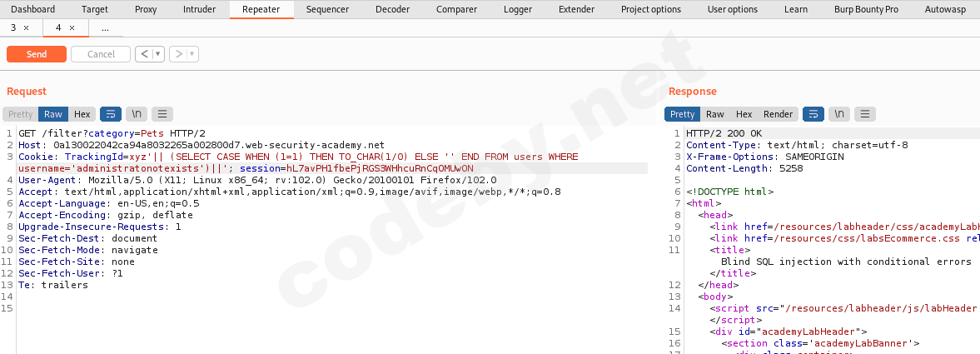Open the Proxy tab
Viewport: 980px width, 354px height.
pos(146,9)
